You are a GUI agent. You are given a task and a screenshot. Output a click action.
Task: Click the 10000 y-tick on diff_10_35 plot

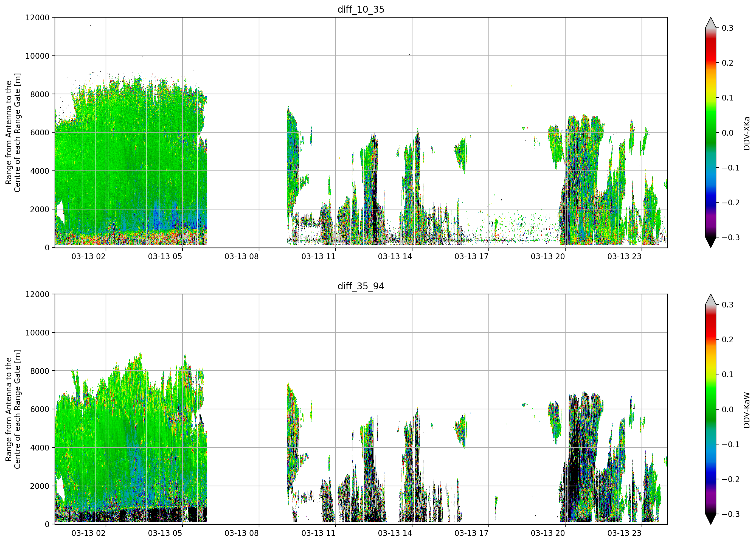[x=37, y=56]
